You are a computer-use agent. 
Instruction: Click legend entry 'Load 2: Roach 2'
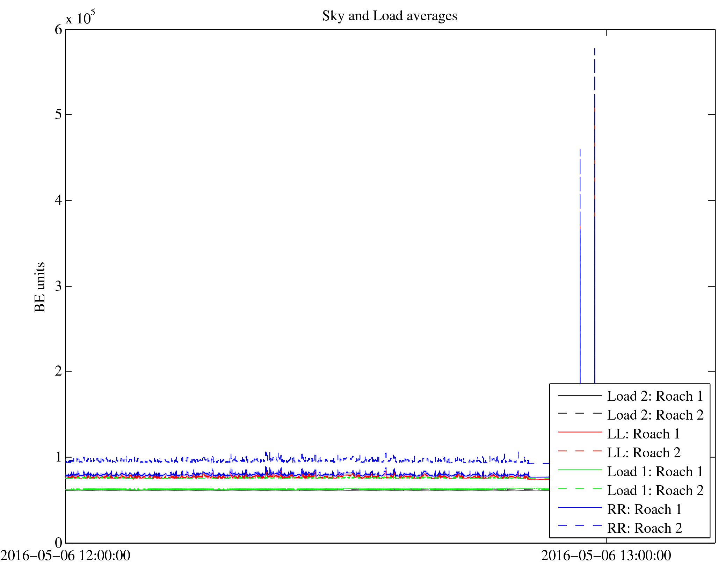[x=655, y=415]
